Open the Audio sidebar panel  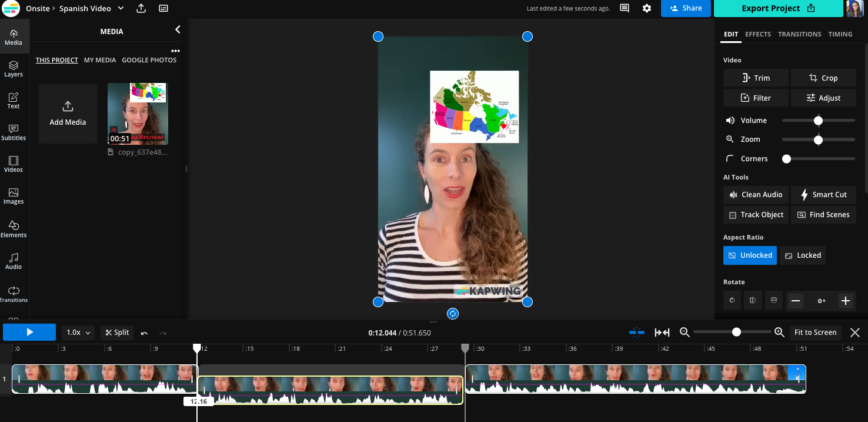click(x=14, y=261)
